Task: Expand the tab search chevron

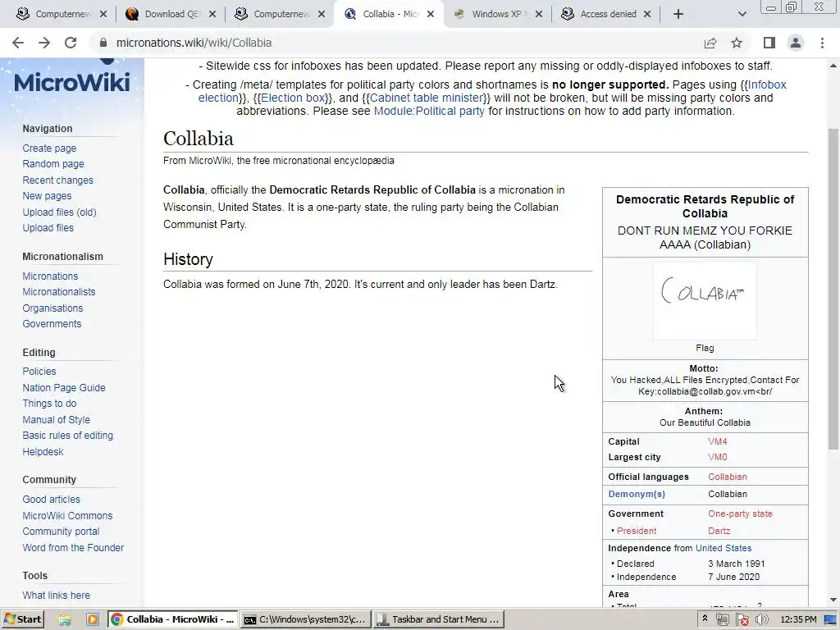Action: coord(742,15)
